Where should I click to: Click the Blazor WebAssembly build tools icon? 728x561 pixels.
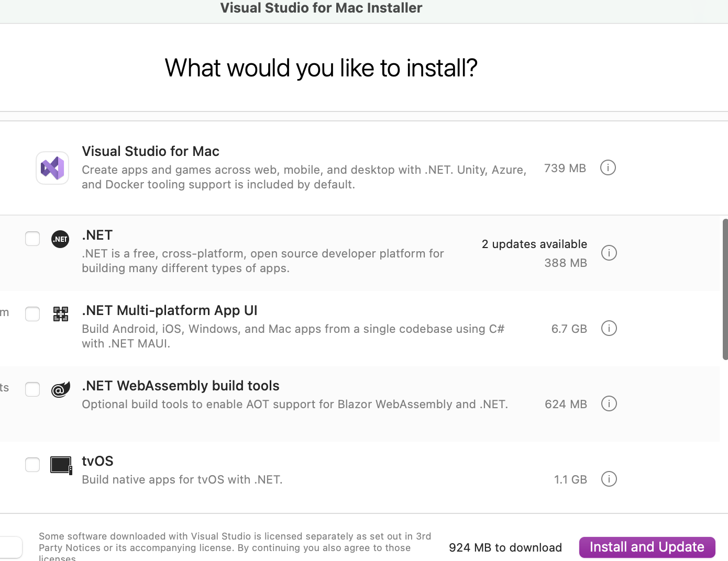[x=61, y=389]
